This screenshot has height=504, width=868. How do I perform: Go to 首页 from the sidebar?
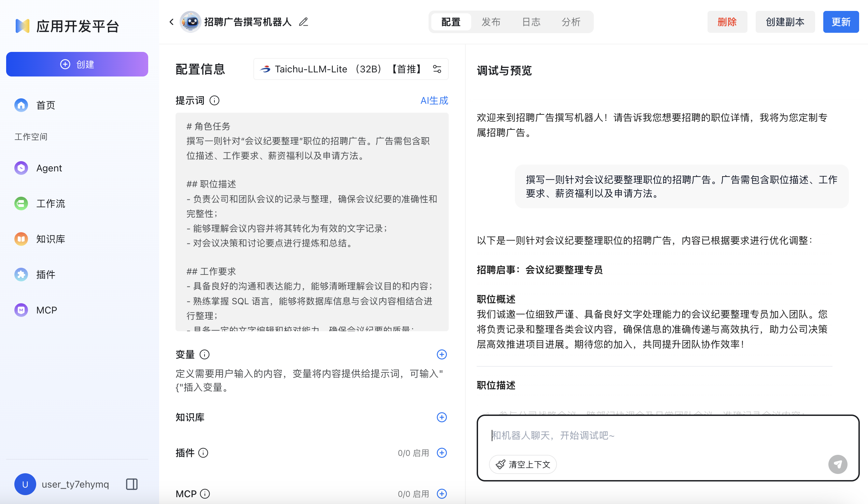tap(45, 105)
